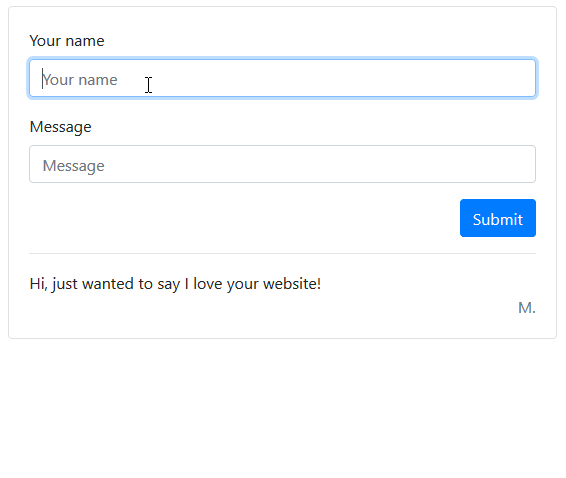Viewport: 566px width, 478px height.
Task: Send the form with the blue Submit button
Action: pyautogui.click(x=498, y=218)
